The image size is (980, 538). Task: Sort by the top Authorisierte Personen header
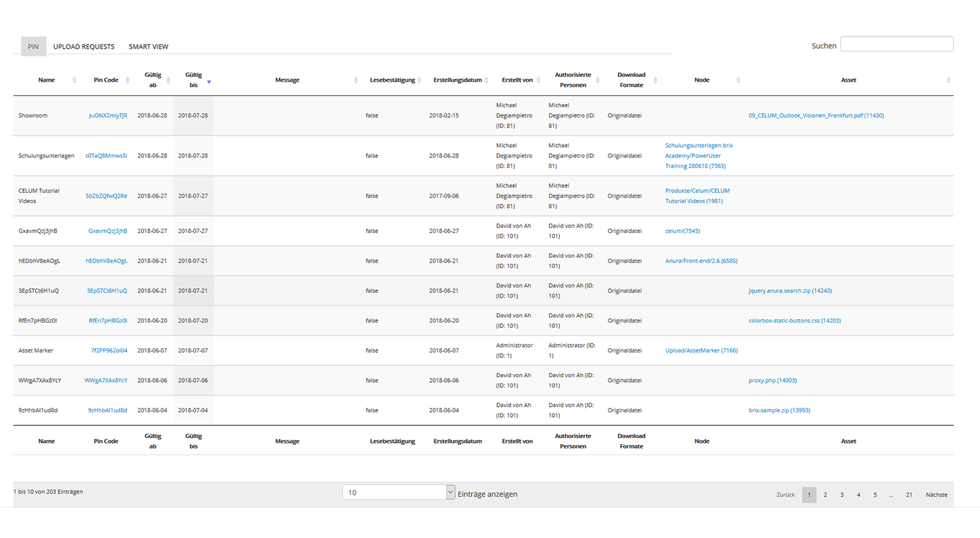[x=573, y=80]
